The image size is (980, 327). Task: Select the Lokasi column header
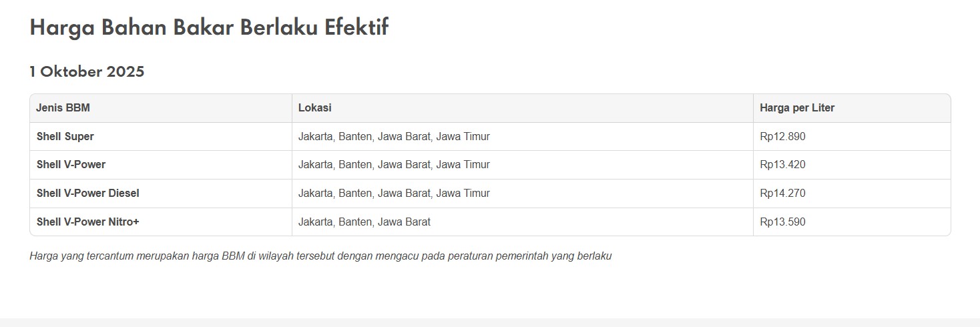pos(315,108)
